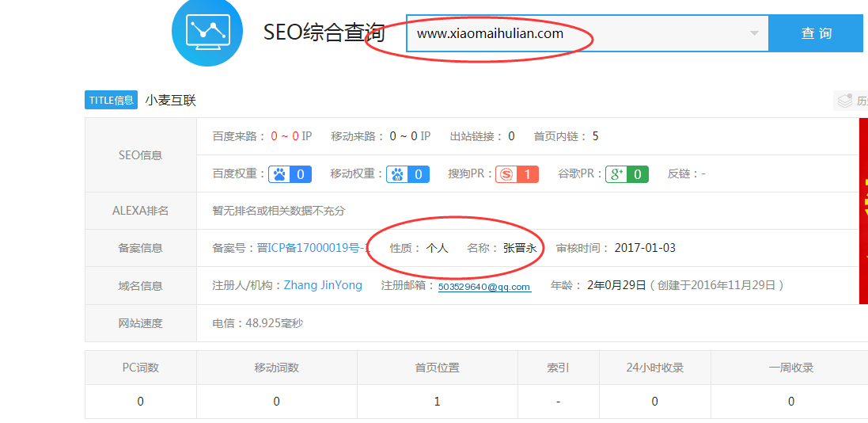
Task: Click the 首页内链 label
Action: (560, 136)
